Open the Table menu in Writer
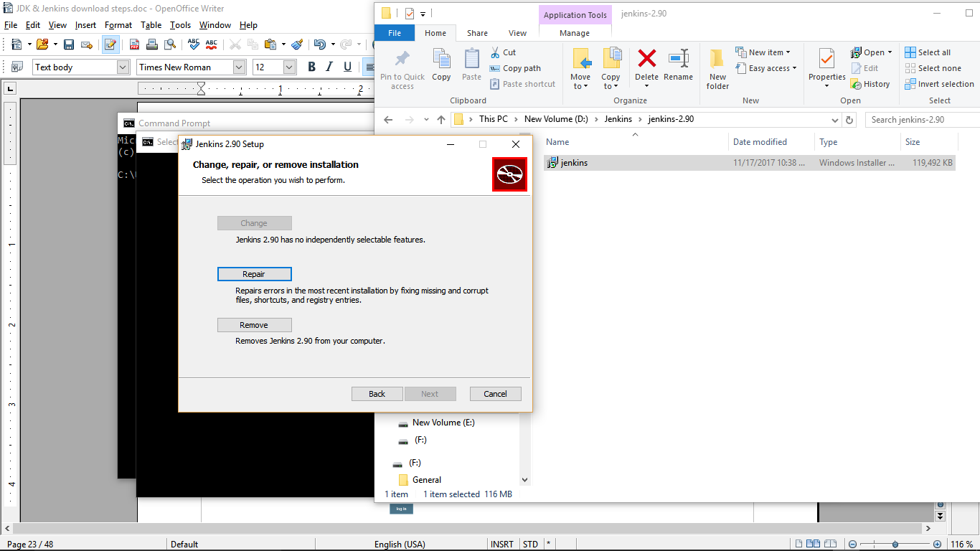The height and width of the screenshot is (551, 980). click(151, 24)
